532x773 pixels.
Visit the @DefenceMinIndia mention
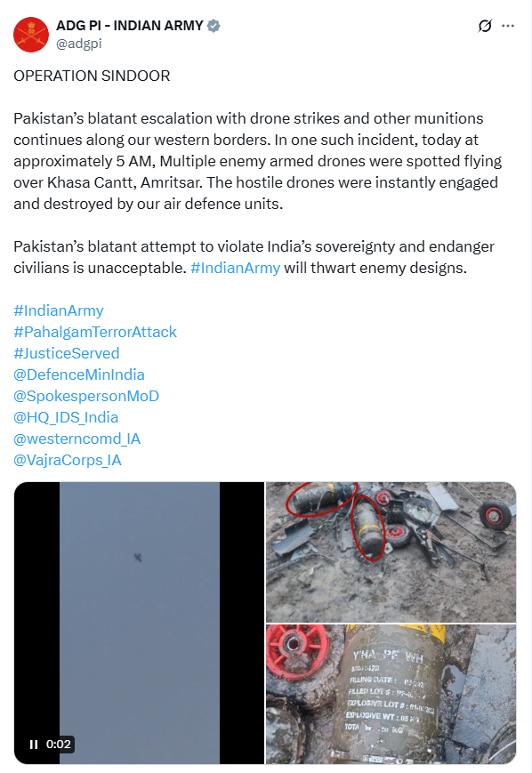coord(79,374)
